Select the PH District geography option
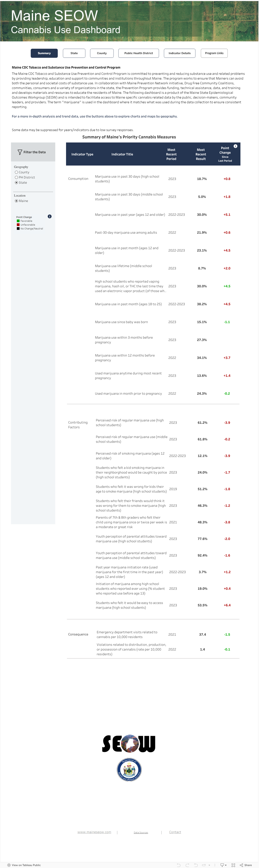The image size is (259, 868). 17,177
